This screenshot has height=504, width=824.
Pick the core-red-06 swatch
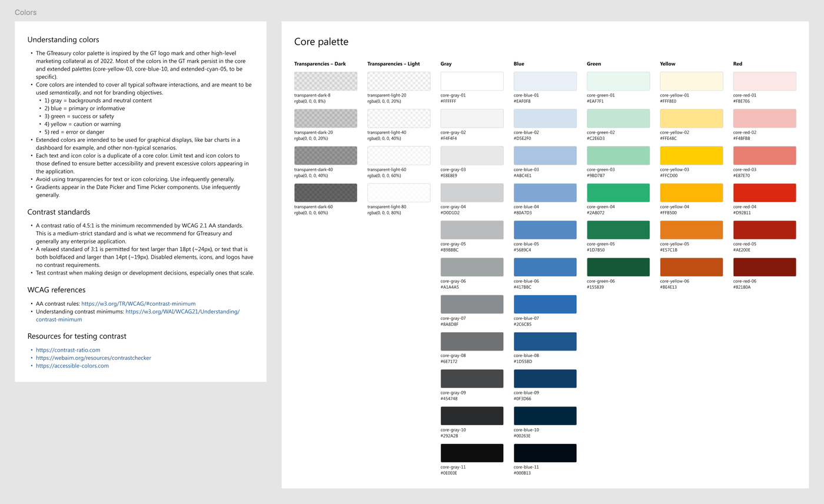765,267
